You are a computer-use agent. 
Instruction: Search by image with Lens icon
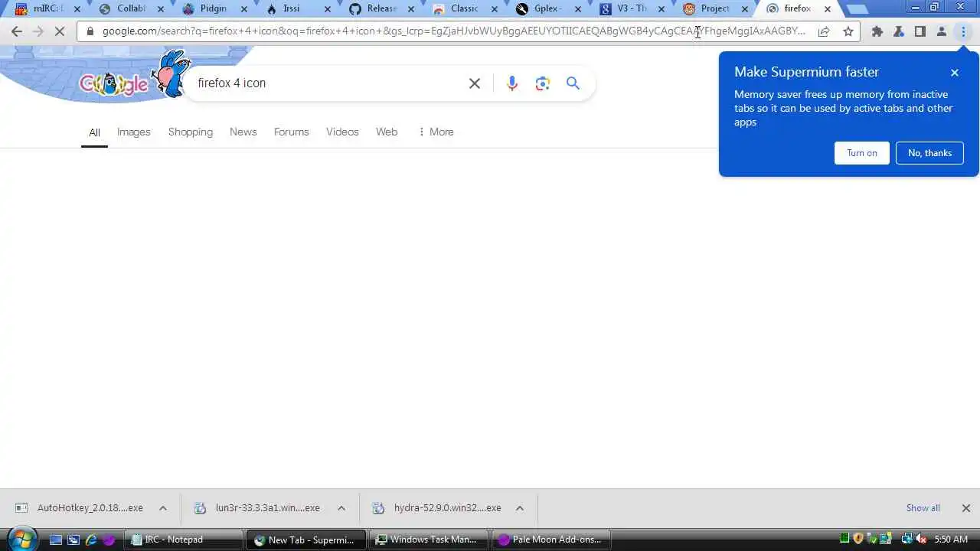pos(543,83)
